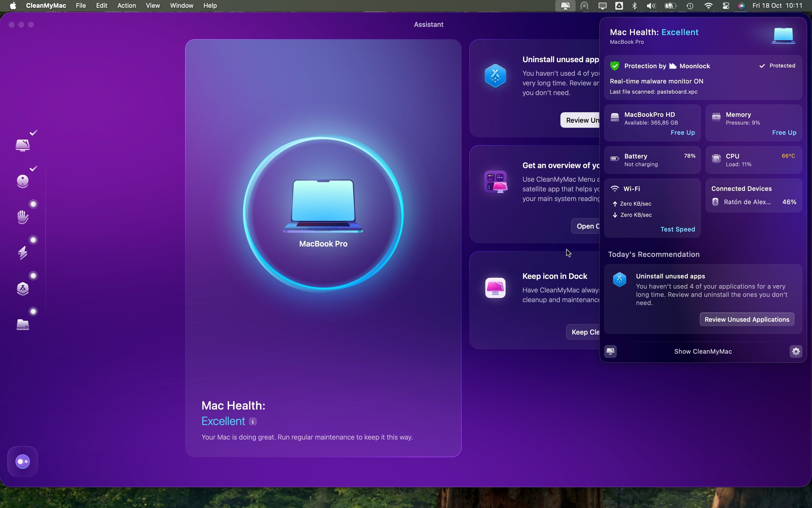Open the Help menu

(210, 6)
